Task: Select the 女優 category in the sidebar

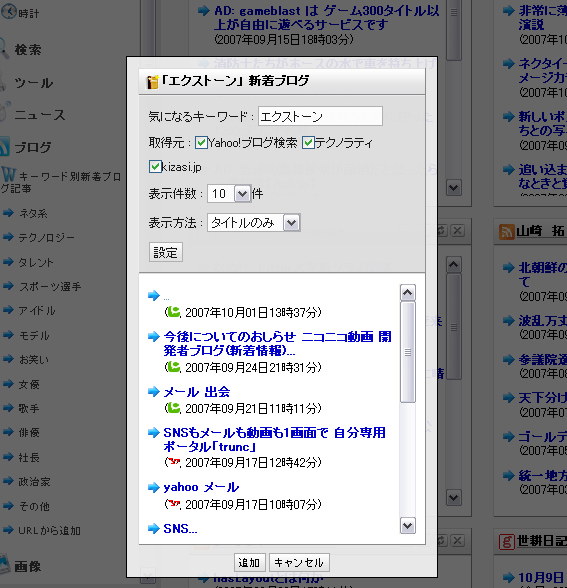Action: click(x=29, y=384)
